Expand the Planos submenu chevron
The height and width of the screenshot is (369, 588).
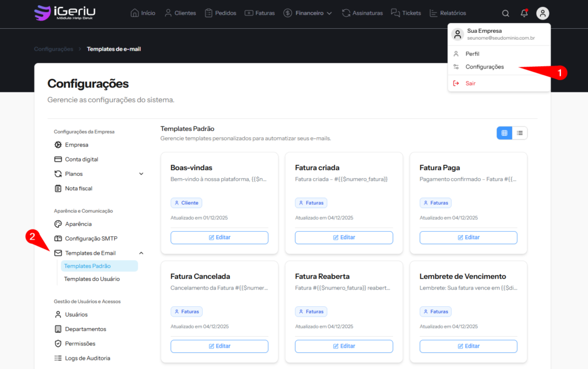[x=141, y=174]
